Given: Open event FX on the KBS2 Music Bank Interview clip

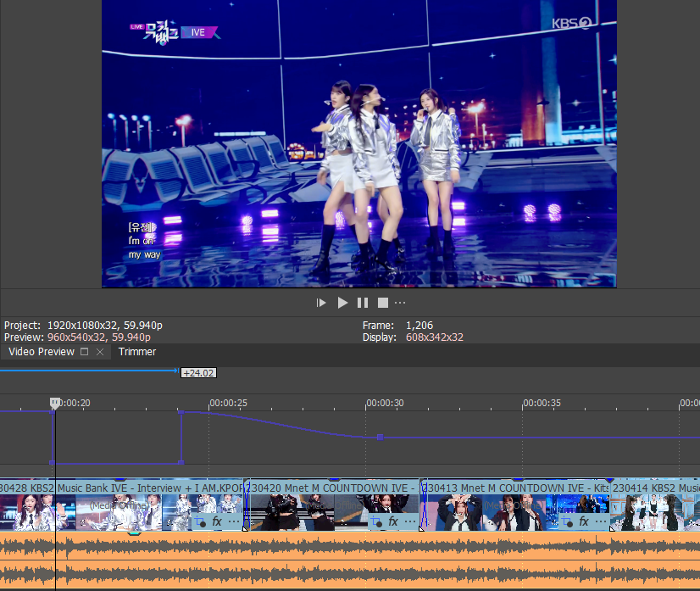Looking at the screenshot, I should (x=217, y=521).
